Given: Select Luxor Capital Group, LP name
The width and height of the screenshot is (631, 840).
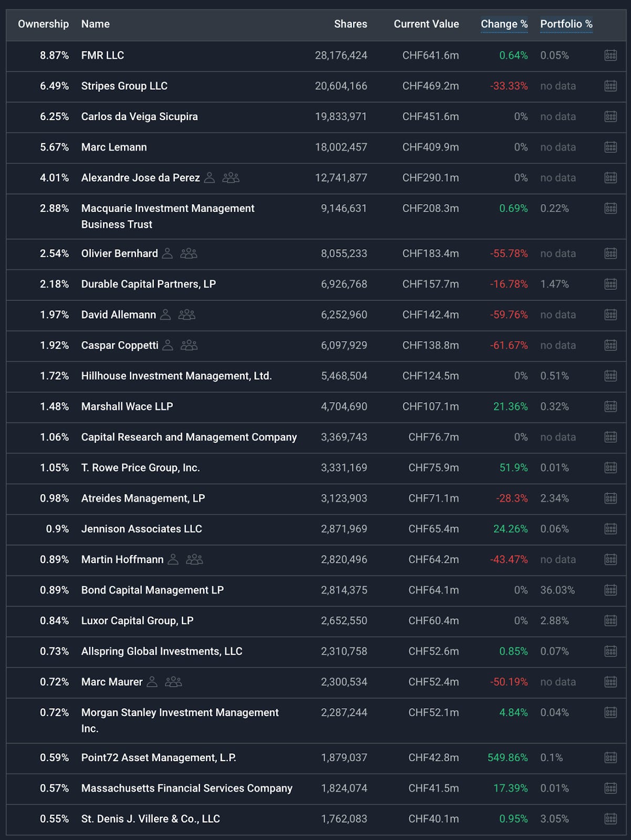Looking at the screenshot, I should coord(138,621).
